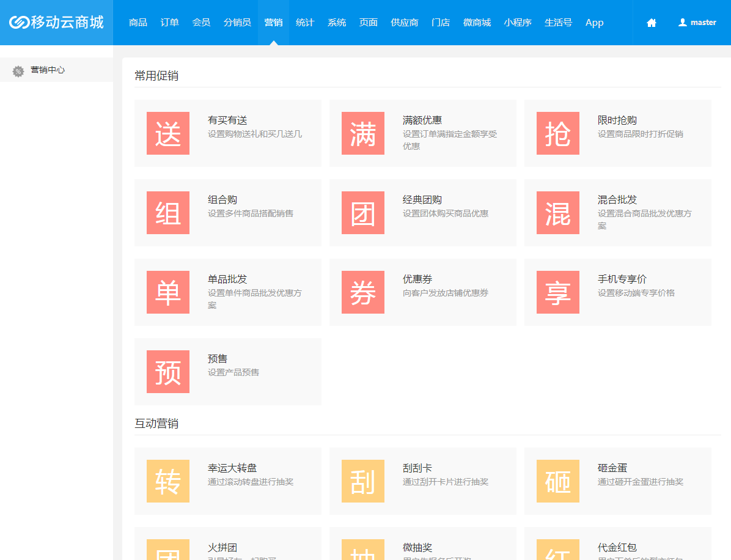Click the 团 group buying icon

tap(363, 213)
